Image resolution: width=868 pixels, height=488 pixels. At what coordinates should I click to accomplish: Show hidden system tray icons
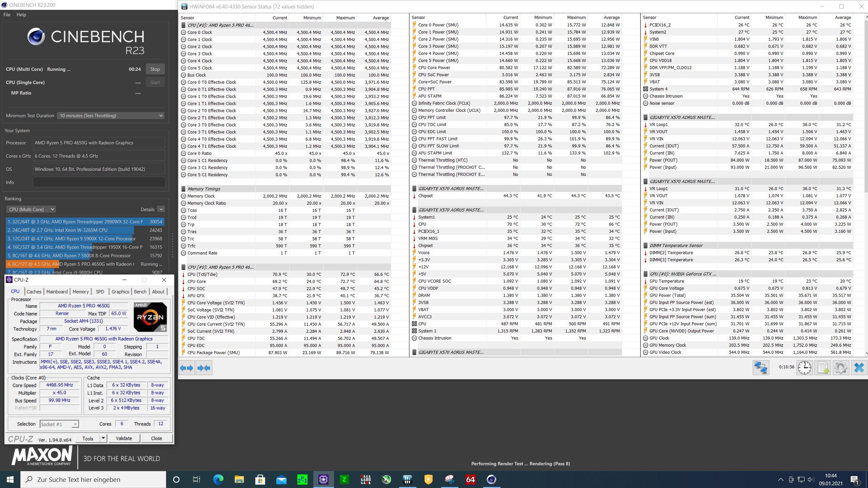[781, 480]
